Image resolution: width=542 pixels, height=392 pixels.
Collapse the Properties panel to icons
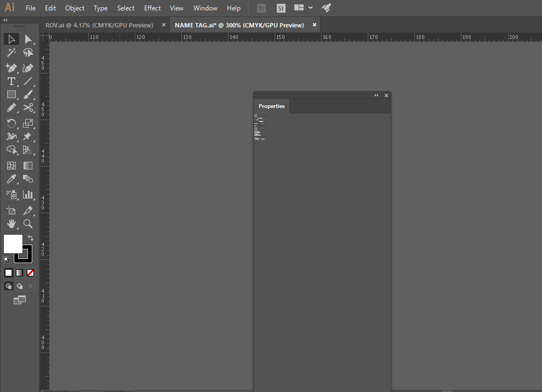pyautogui.click(x=376, y=95)
